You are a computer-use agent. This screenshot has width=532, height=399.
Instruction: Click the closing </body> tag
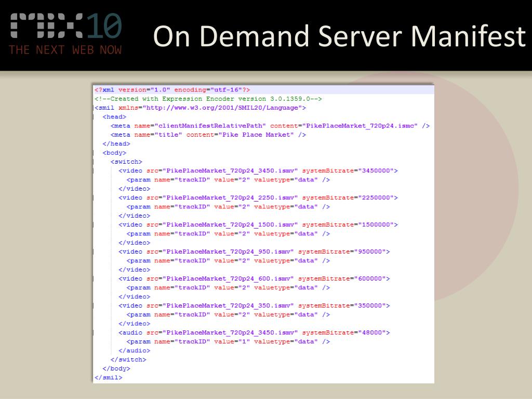116,368
